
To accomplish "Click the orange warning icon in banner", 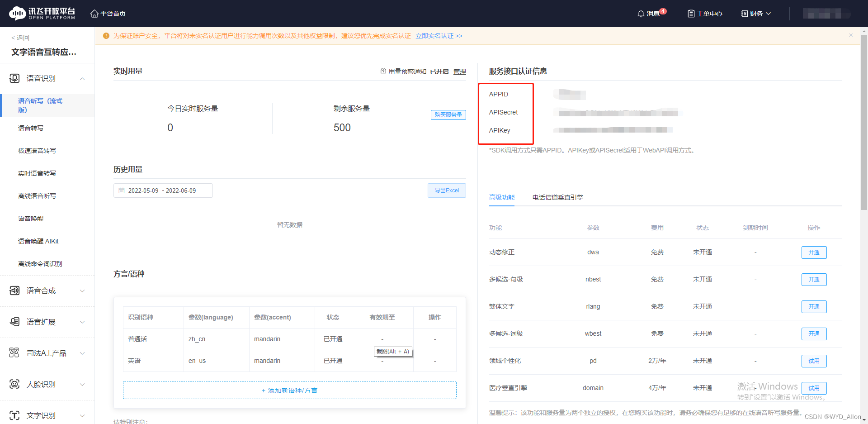I will click(106, 36).
